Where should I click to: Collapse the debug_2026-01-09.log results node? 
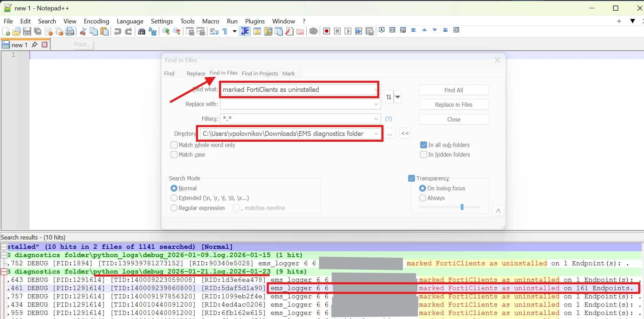coord(4,255)
